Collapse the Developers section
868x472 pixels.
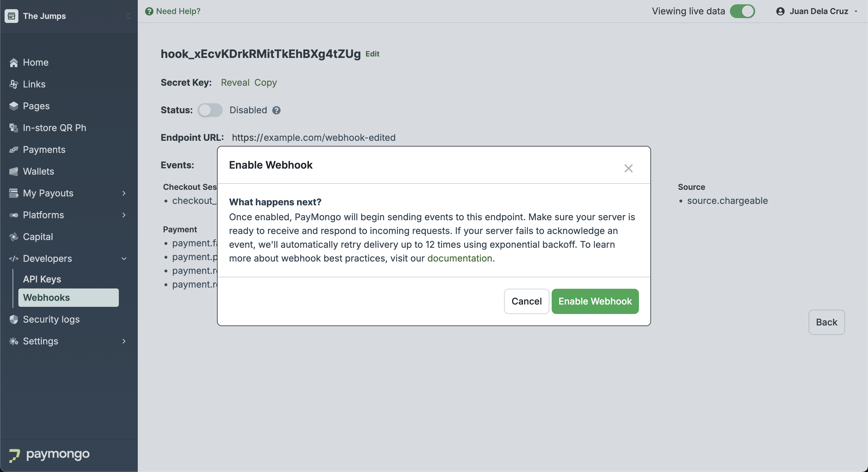[x=124, y=259]
